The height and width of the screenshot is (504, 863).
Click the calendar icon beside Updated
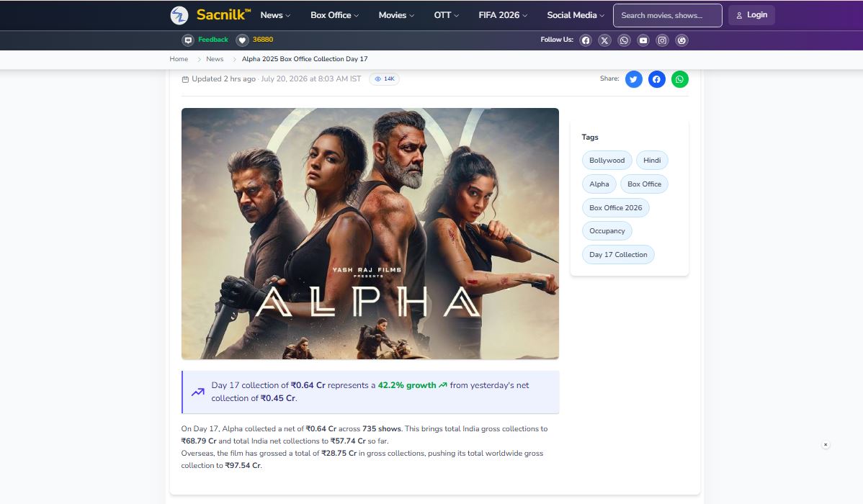tap(185, 79)
